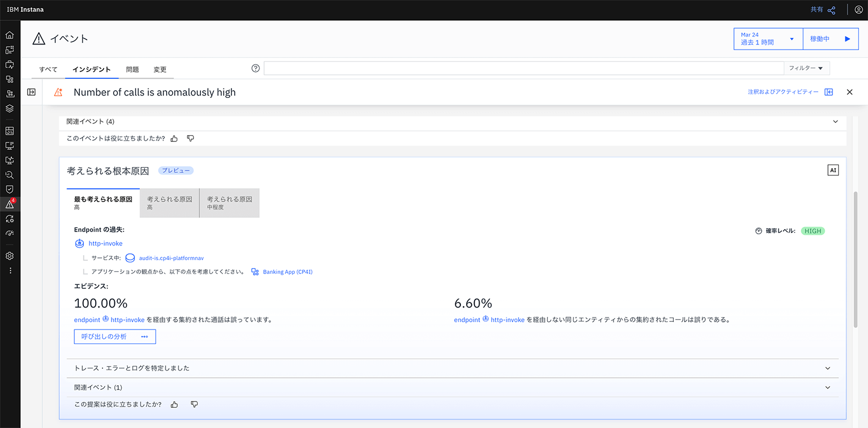Open user profile icon
Viewport: 868px width, 428px height.
pos(858,10)
